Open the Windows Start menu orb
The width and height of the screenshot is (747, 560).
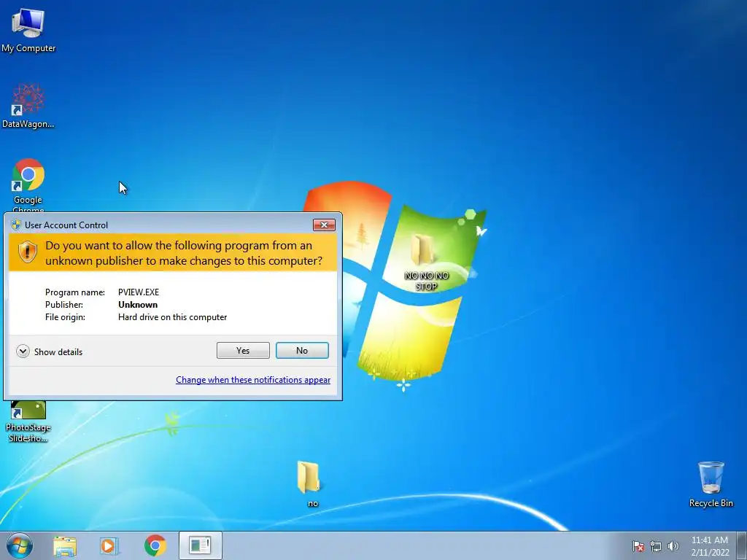point(20,545)
